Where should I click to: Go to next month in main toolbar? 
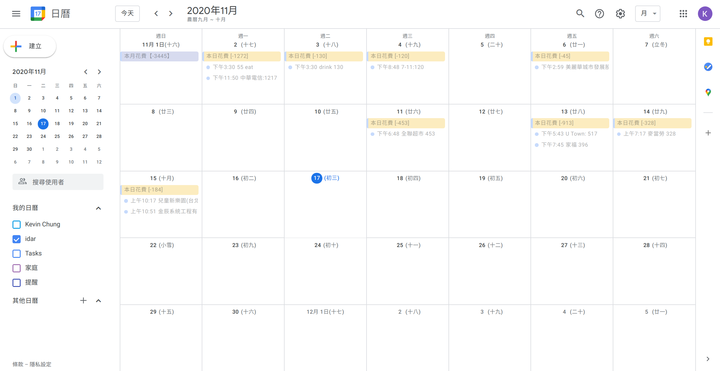coord(171,14)
